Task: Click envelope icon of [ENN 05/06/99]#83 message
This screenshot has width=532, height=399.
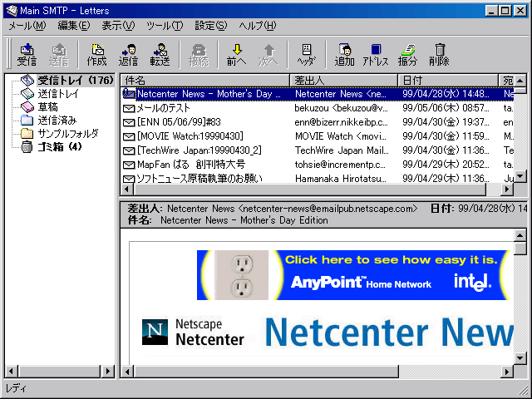Action: point(129,122)
